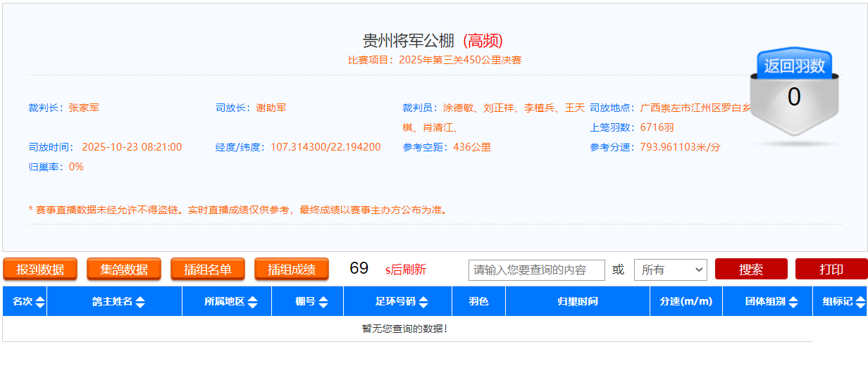Toggle sort icon next to 棚号
This screenshot has height=380, width=868.
pos(323,302)
